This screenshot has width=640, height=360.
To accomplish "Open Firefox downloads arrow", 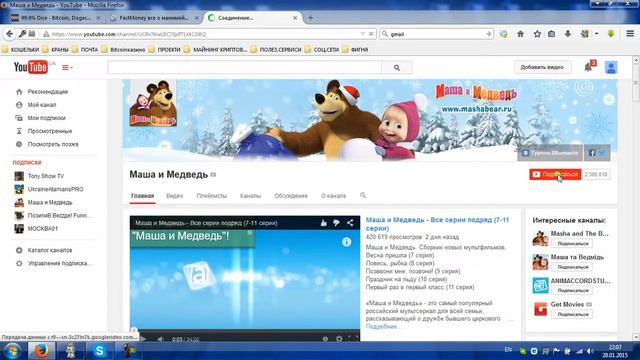I will click(568, 34).
